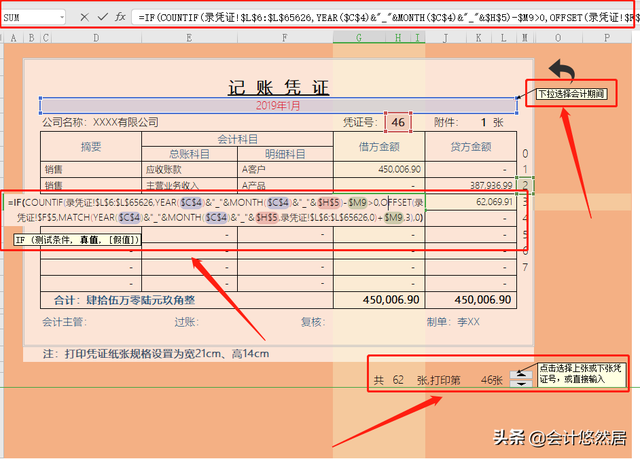640x459 pixels.
Task: Select column E header
Action: click(189, 38)
